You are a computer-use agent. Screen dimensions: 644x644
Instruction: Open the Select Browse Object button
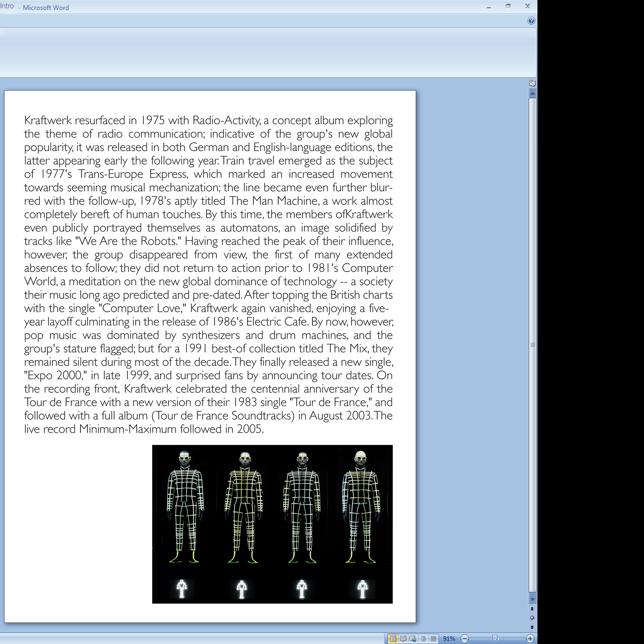pyautogui.click(x=532, y=618)
